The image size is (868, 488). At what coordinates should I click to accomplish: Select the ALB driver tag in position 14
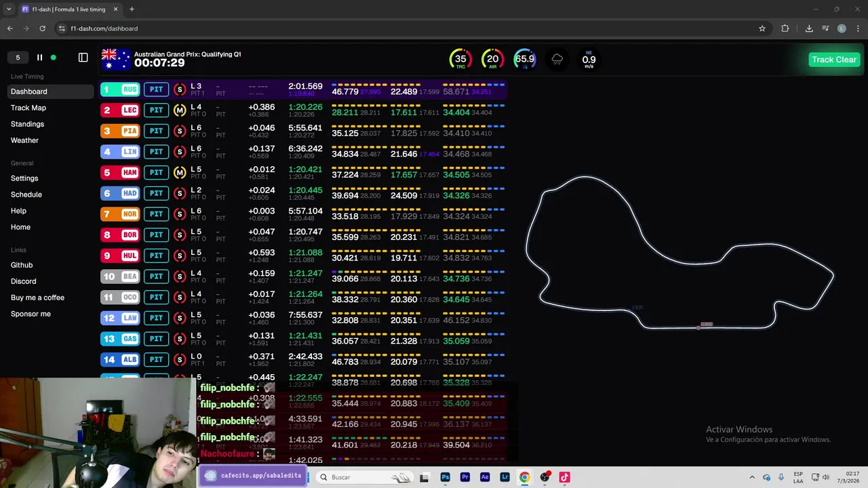tap(120, 359)
